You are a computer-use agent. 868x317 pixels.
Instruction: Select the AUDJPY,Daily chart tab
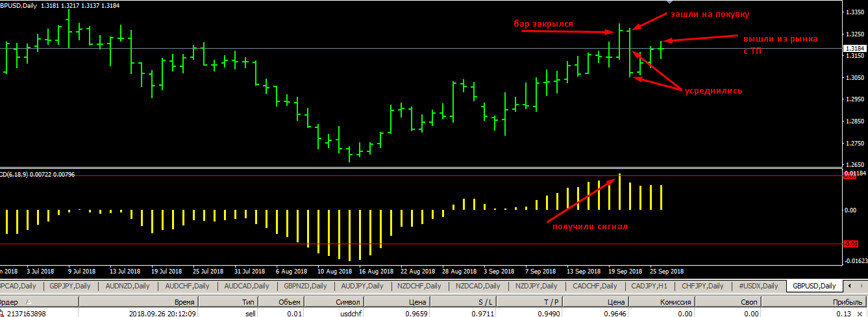pyautogui.click(x=364, y=286)
